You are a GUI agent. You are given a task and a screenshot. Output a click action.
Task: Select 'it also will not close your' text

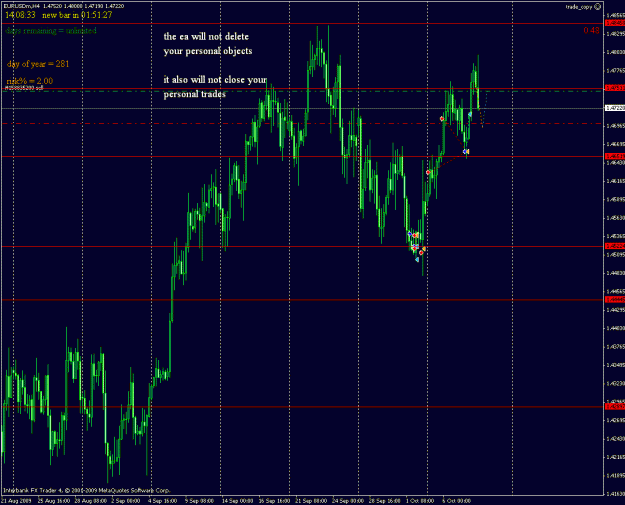(215, 80)
